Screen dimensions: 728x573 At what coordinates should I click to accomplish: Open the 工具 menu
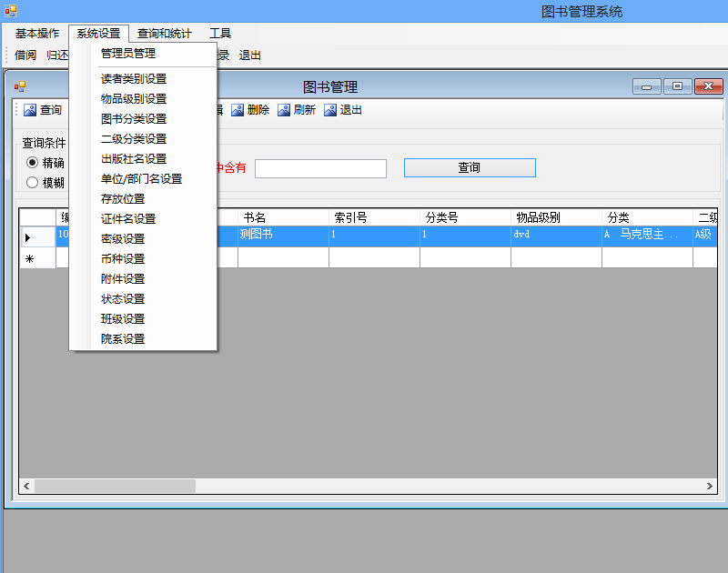coord(220,34)
